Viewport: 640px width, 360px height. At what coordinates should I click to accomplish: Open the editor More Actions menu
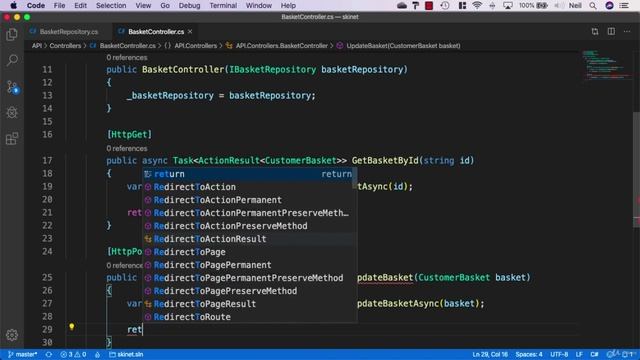pyautogui.click(x=627, y=31)
